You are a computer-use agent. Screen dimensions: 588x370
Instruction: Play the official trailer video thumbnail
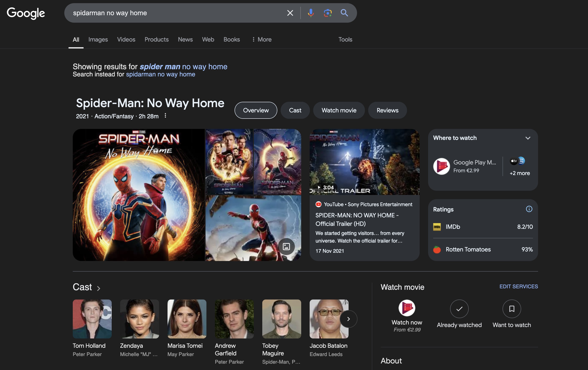(x=364, y=162)
